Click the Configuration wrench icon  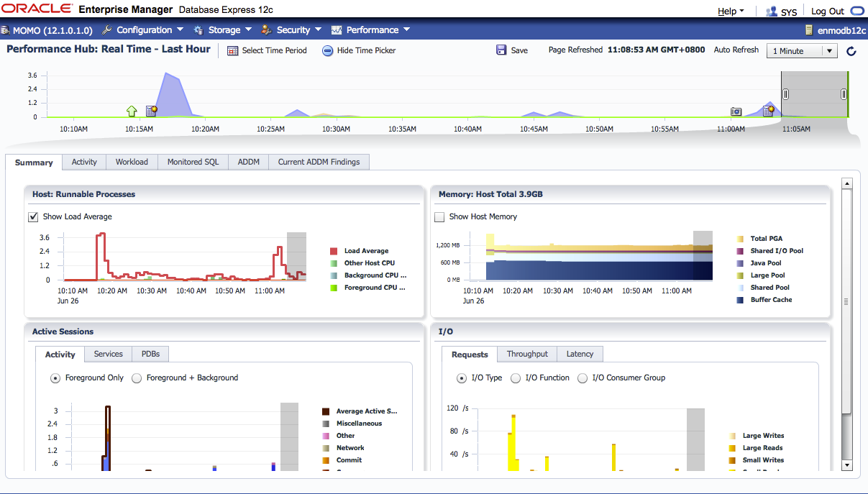107,30
